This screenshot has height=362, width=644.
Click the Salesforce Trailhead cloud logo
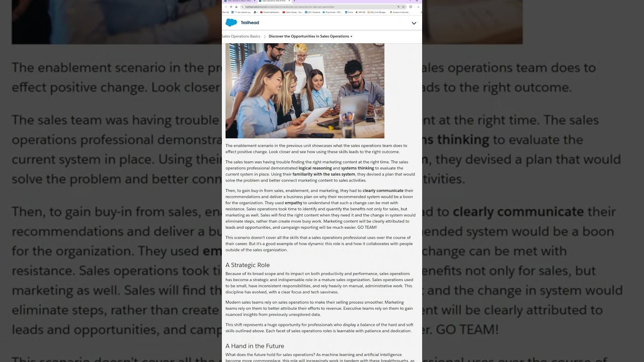coord(231,23)
